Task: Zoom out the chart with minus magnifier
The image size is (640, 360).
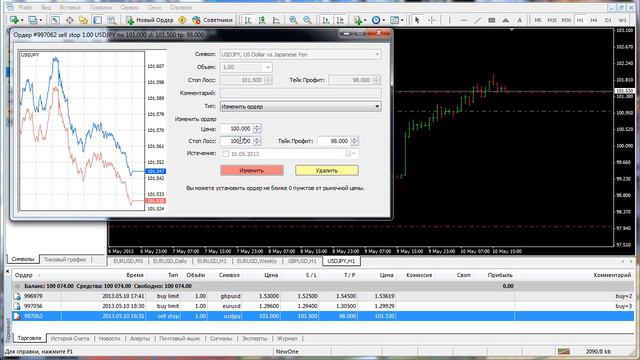Action: (x=307, y=20)
